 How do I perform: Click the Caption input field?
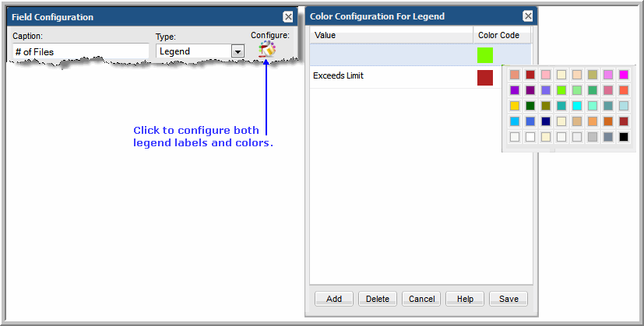click(x=80, y=51)
